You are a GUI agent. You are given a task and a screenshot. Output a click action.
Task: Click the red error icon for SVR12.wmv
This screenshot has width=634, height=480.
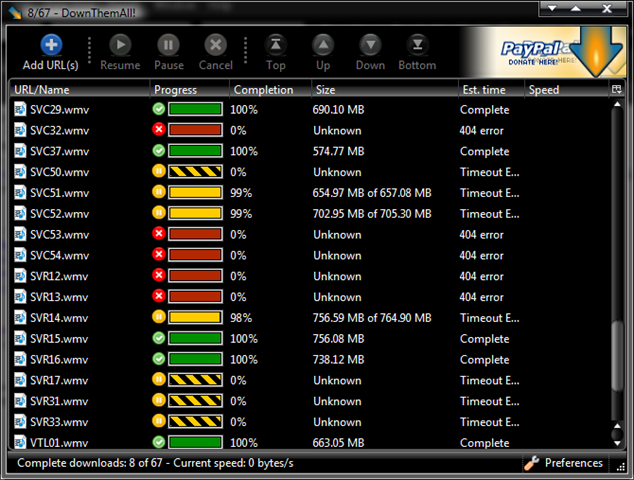[x=159, y=275]
